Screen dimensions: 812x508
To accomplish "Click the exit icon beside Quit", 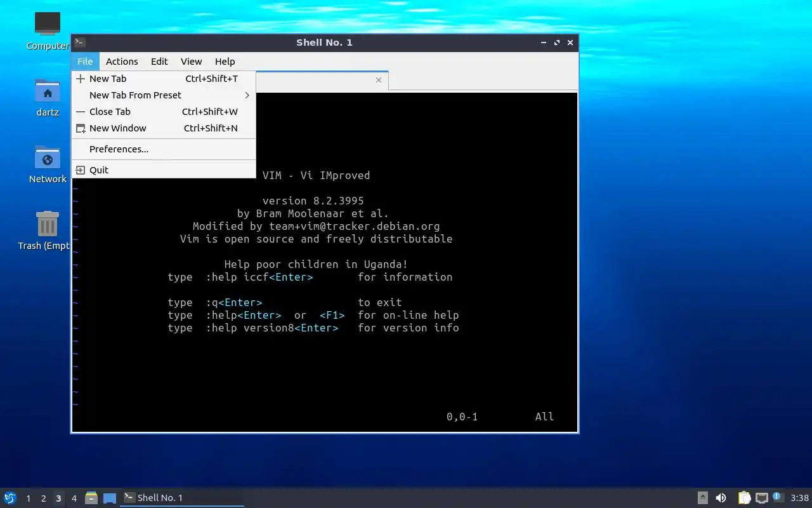I will tap(81, 170).
